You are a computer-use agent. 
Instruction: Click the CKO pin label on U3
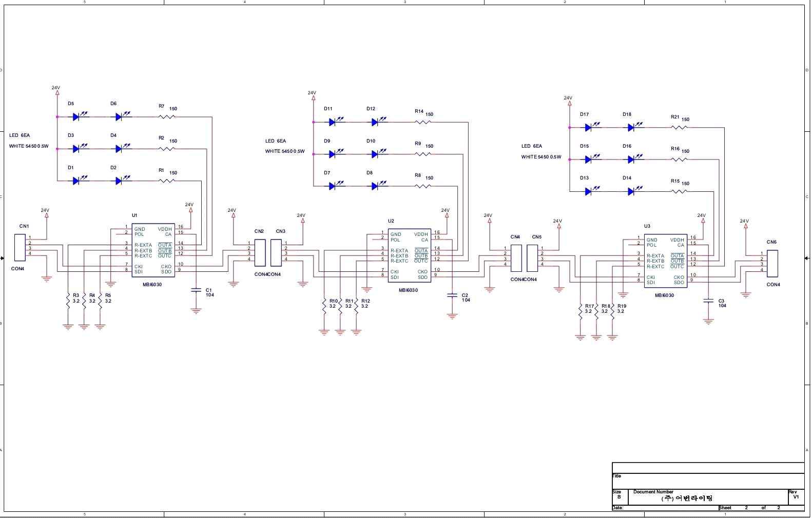pyautogui.click(x=679, y=277)
